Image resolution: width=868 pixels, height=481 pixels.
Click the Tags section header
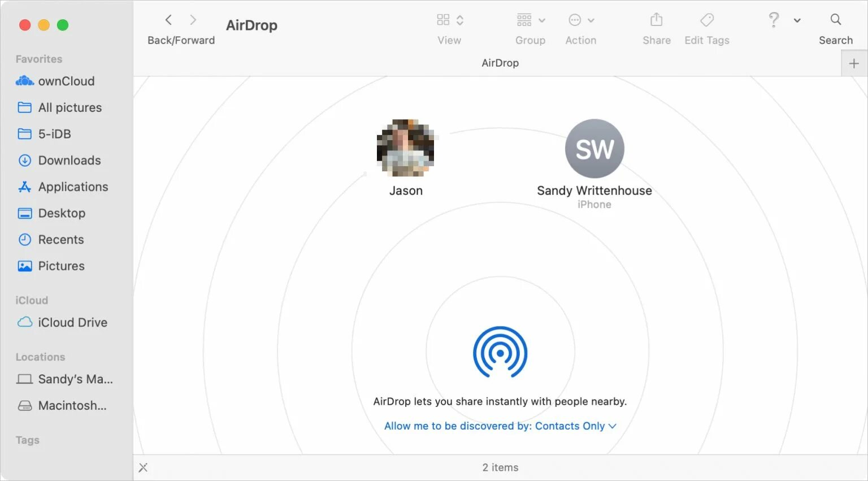(27, 440)
